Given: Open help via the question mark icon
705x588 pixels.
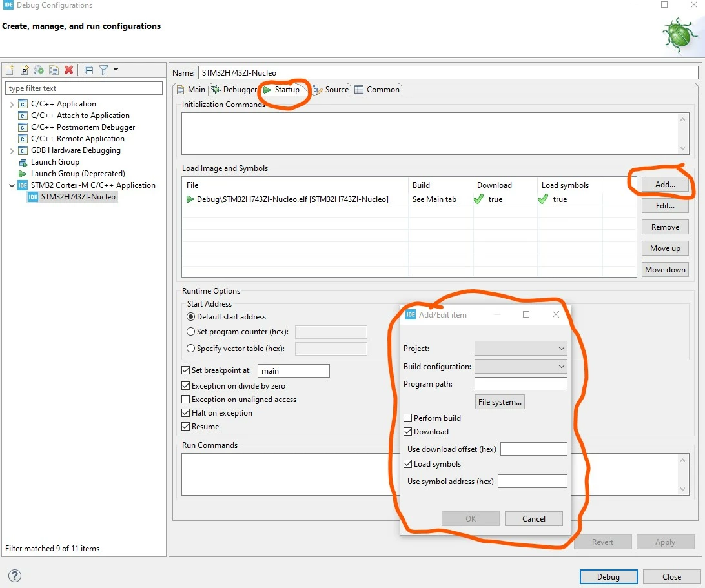Looking at the screenshot, I should 15,575.
